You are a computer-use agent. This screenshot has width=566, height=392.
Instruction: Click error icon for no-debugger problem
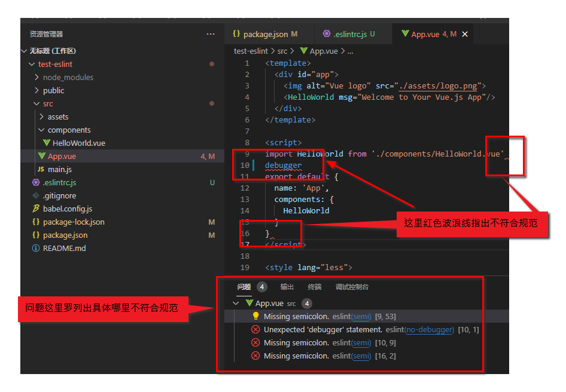click(255, 330)
